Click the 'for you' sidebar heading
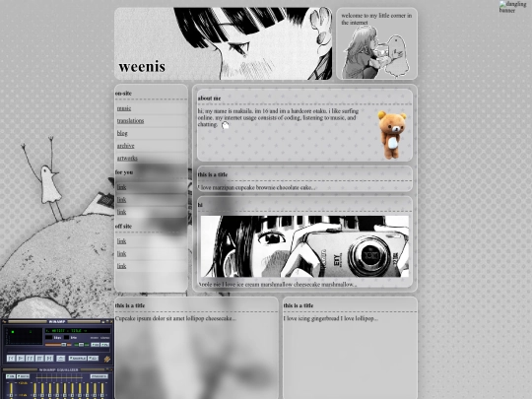This screenshot has width=532, height=399. pos(124,172)
